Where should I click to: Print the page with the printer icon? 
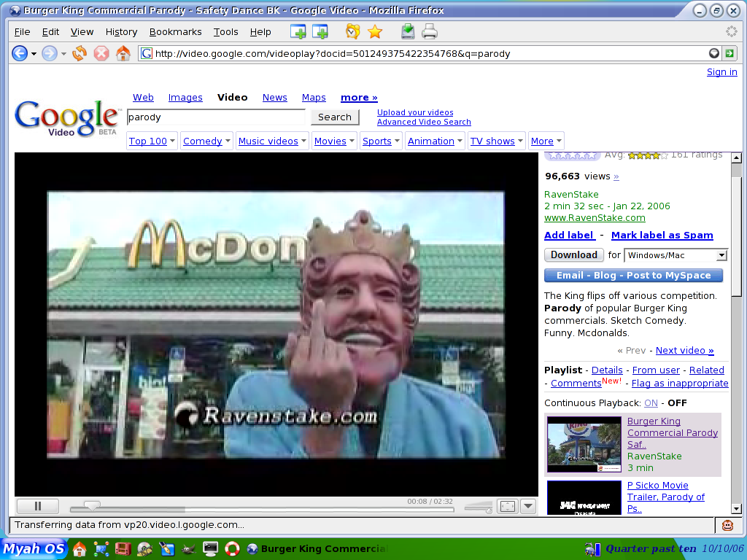[430, 32]
